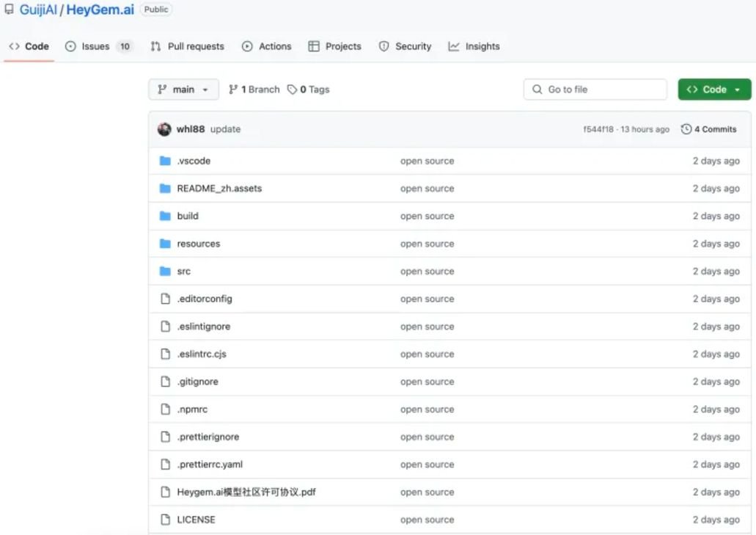Viewport: 756px width, 535px height.
Task: Click the tag icon next to Tags
Action: (292, 90)
